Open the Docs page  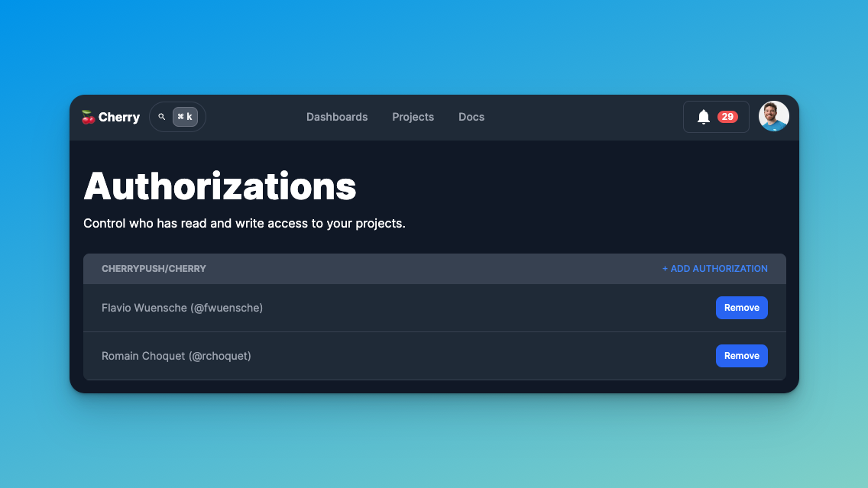click(x=471, y=117)
